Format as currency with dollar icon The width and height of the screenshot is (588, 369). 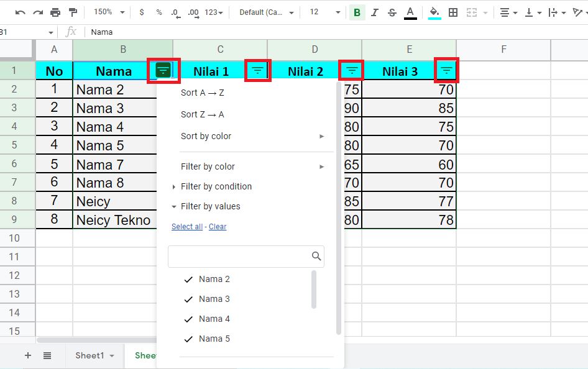[141, 12]
